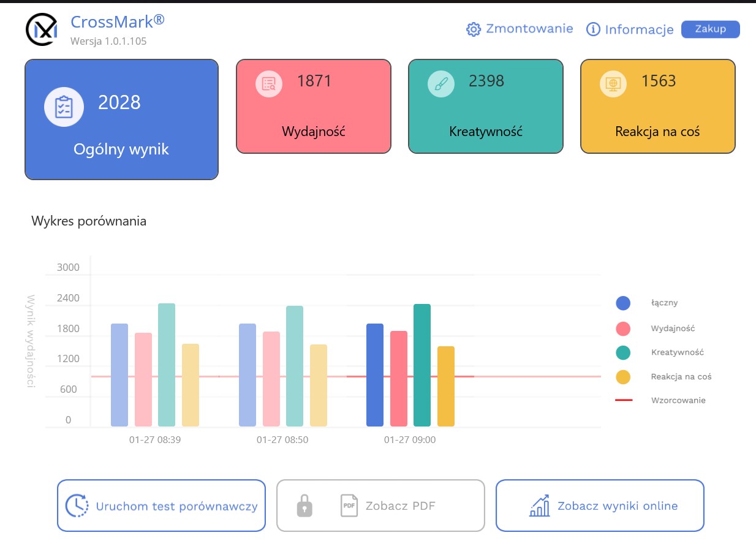
Task: Click the info circle icon beside Informacje
Action: click(593, 29)
